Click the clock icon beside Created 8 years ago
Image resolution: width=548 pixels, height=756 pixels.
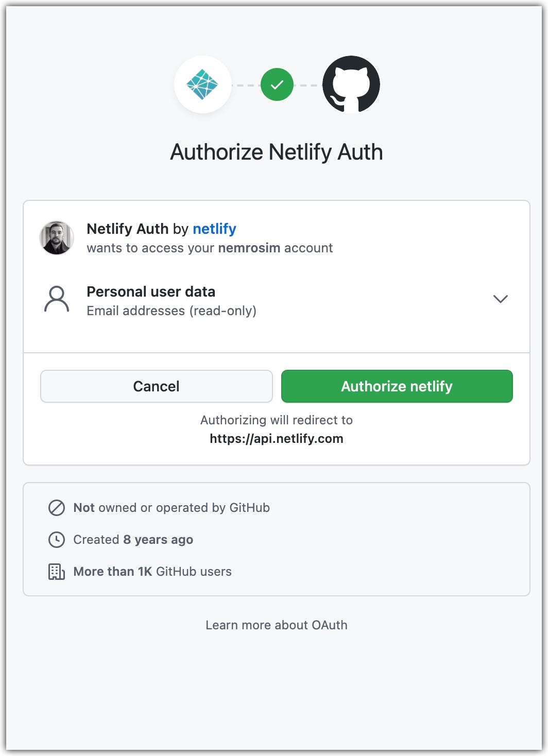click(x=57, y=539)
